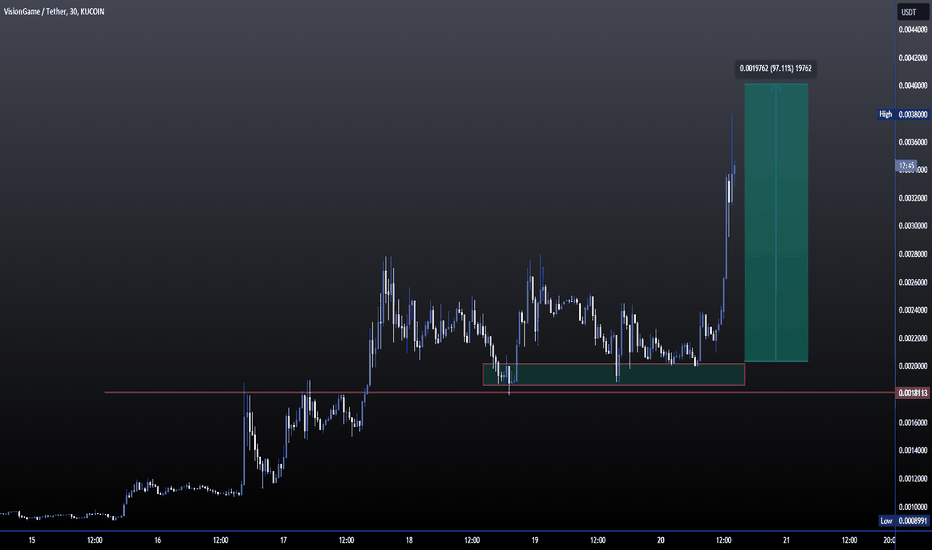Click the 0.0012000 price axis label
The height and width of the screenshot is (550, 932).
(912, 479)
